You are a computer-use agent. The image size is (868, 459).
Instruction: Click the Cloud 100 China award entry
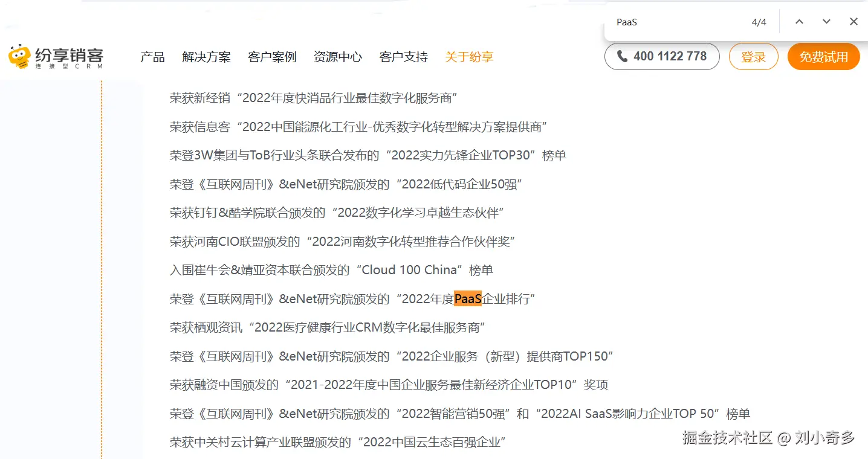pyautogui.click(x=331, y=270)
